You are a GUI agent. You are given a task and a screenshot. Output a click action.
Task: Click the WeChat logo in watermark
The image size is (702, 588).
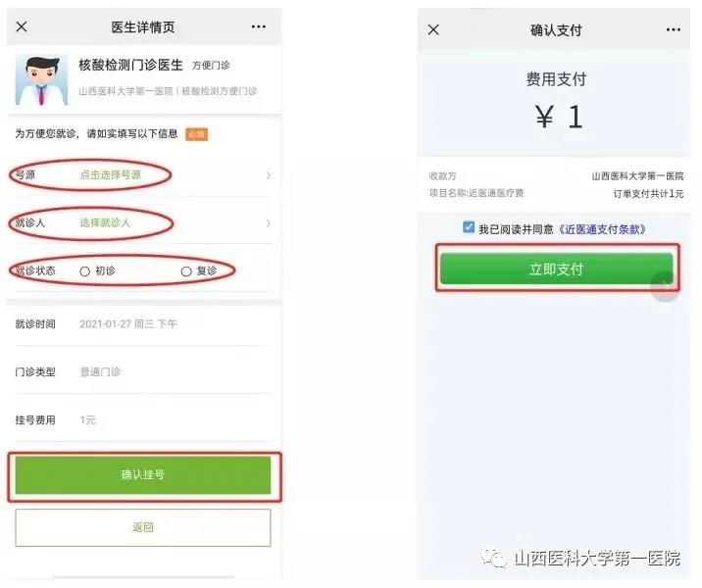coord(494,558)
